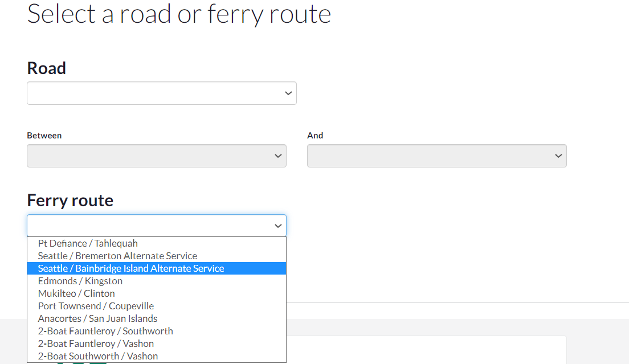Collapse the Ferry route dropdown

coord(156,226)
